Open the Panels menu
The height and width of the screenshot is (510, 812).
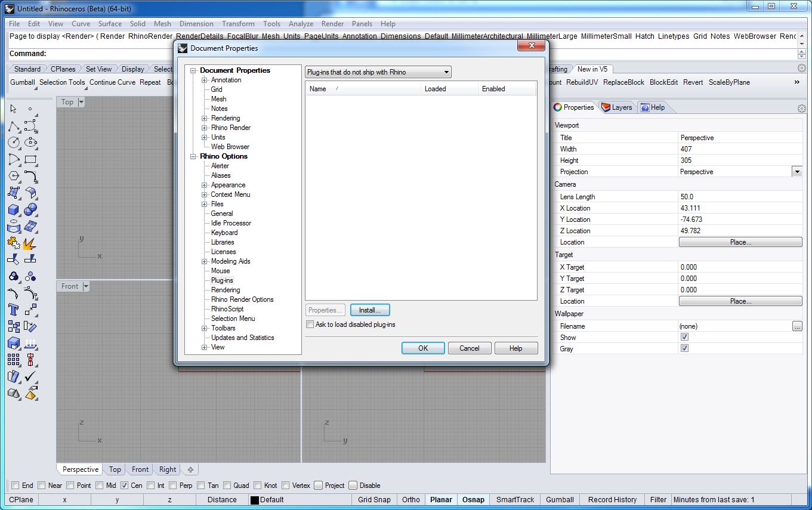[362, 24]
